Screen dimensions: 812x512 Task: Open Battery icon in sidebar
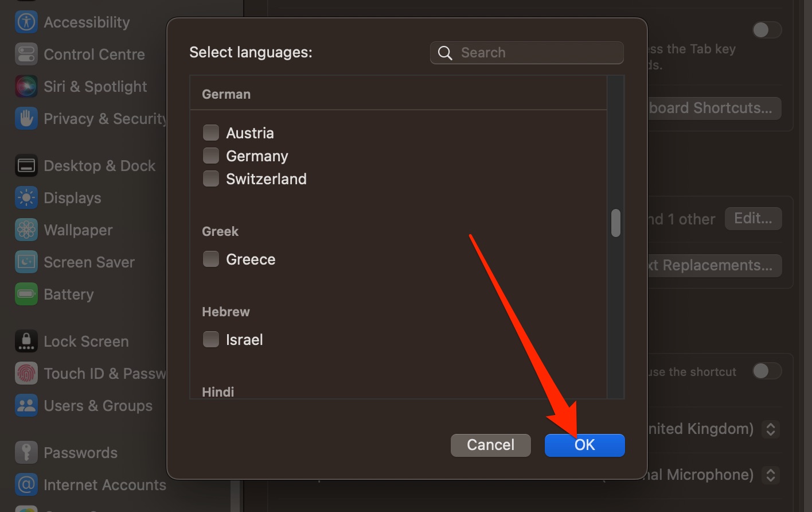coord(26,294)
